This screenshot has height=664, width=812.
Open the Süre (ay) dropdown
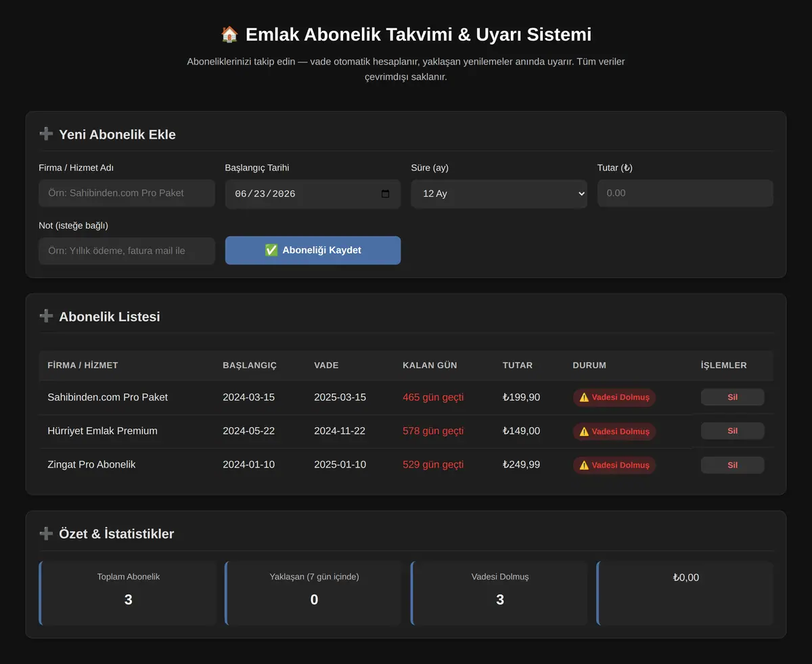(499, 194)
